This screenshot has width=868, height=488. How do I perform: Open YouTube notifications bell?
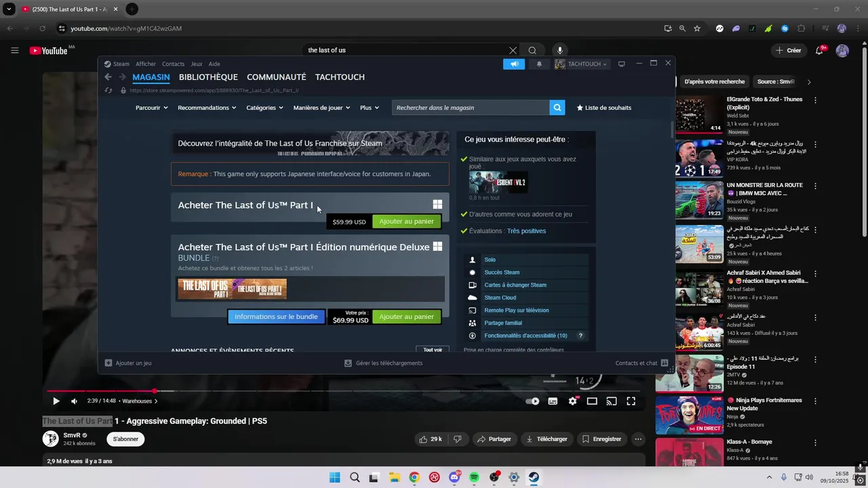pyautogui.click(x=819, y=50)
